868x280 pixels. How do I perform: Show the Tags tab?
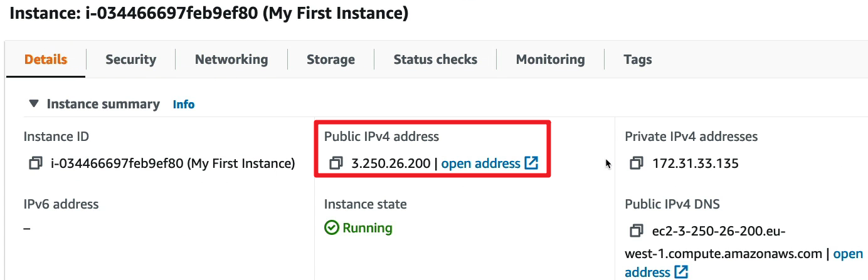pos(637,60)
